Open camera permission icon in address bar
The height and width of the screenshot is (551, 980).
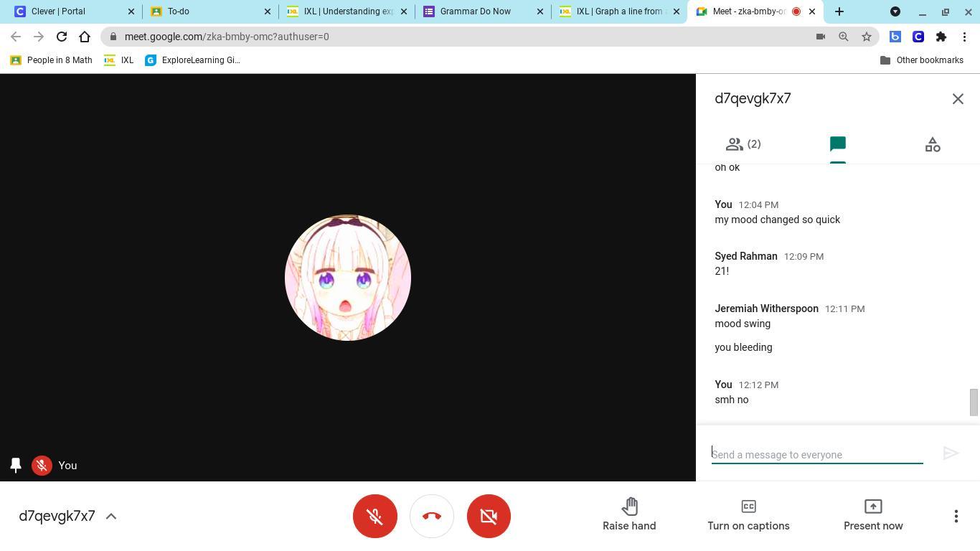821,37
